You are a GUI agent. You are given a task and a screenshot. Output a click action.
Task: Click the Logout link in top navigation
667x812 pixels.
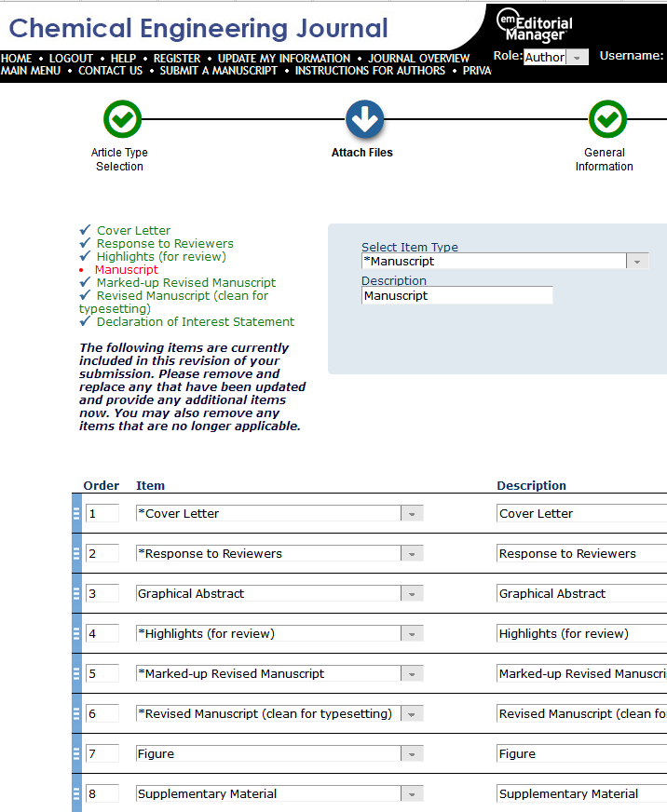(71, 59)
